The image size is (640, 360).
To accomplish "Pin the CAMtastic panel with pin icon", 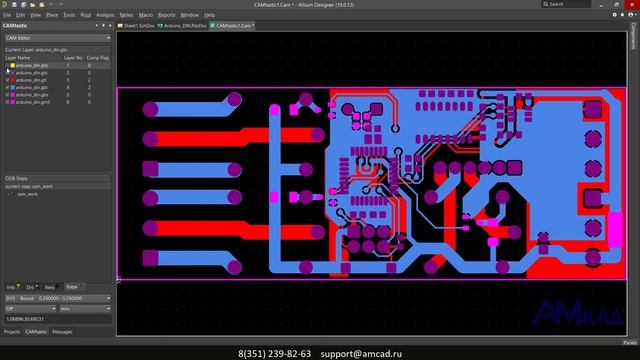I will (103, 25).
